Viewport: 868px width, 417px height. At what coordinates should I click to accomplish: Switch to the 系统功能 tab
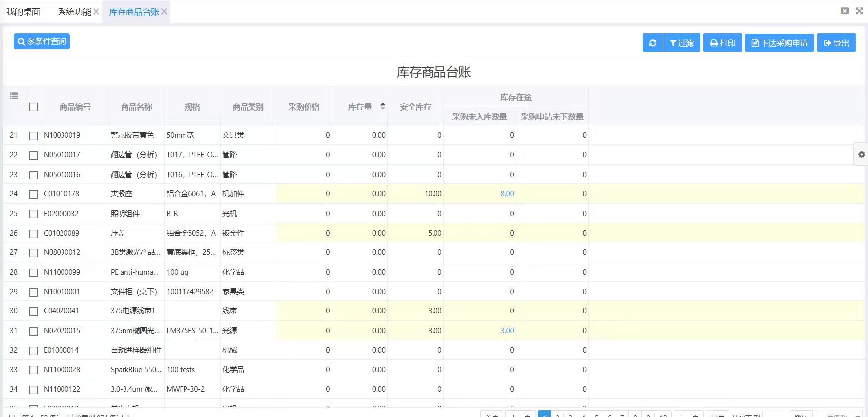[74, 12]
